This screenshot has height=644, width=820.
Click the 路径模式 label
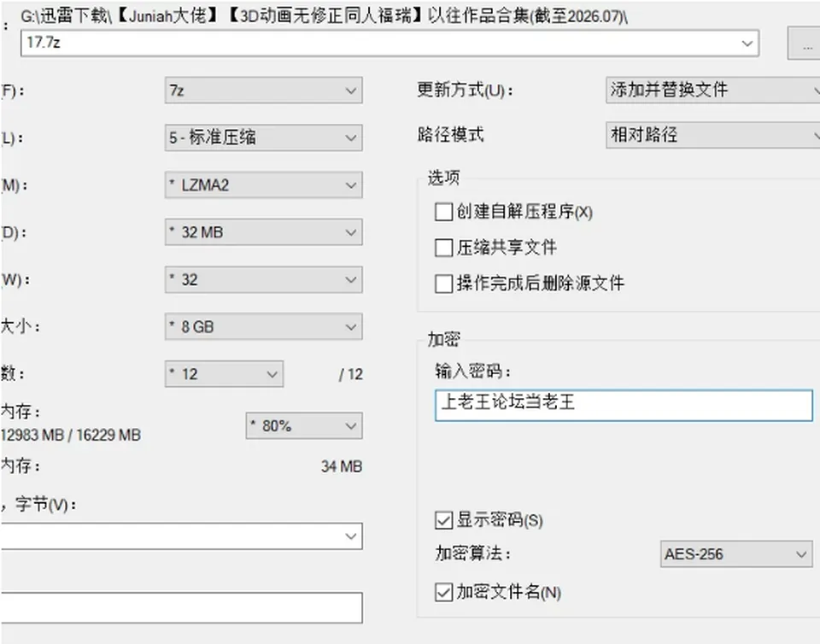(450, 135)
